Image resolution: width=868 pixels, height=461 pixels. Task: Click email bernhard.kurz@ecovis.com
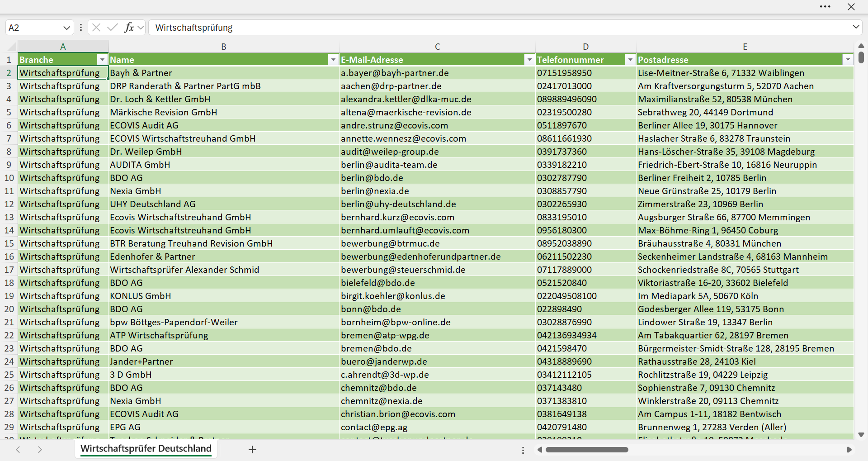437,217
